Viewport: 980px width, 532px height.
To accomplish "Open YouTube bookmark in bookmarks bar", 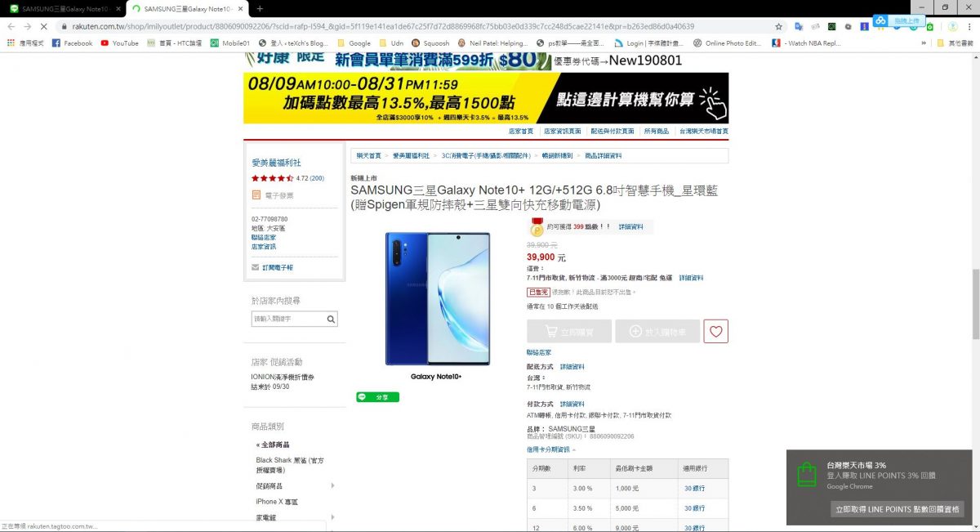I will (120, 43).
